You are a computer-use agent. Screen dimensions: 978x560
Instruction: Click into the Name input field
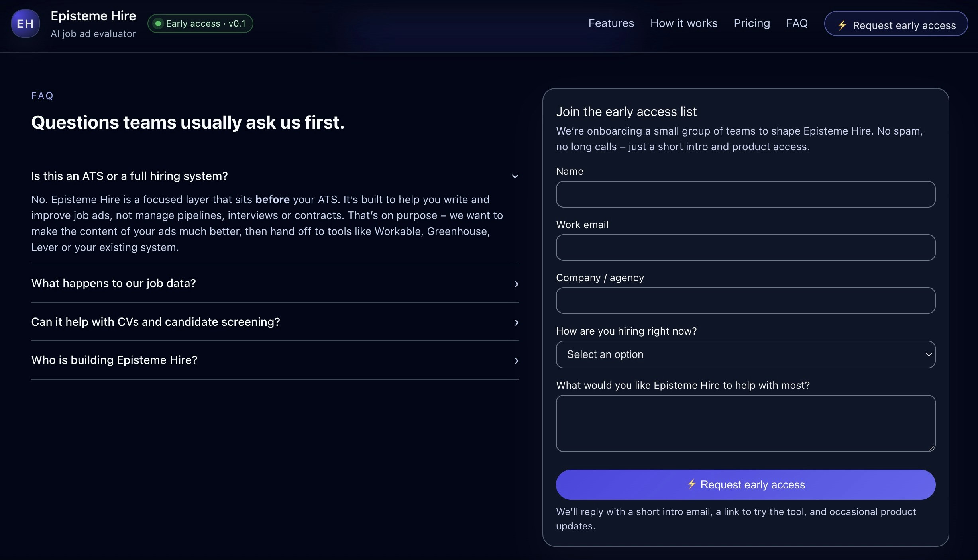(745, 194)
